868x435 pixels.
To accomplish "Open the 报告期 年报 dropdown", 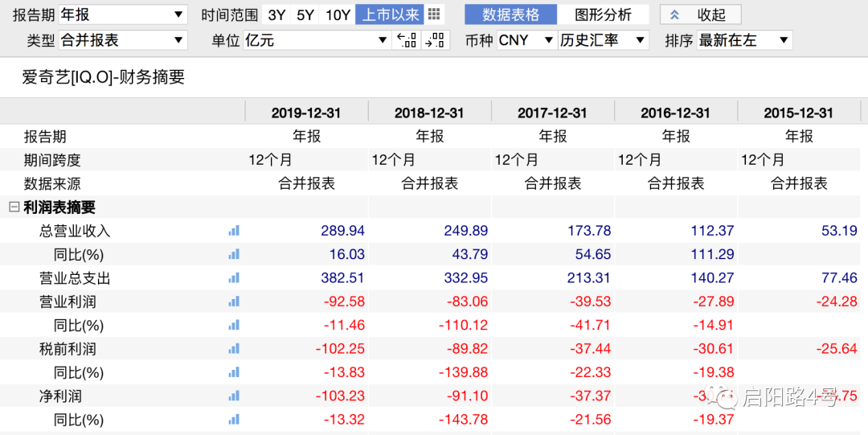I will pos(123,14).
